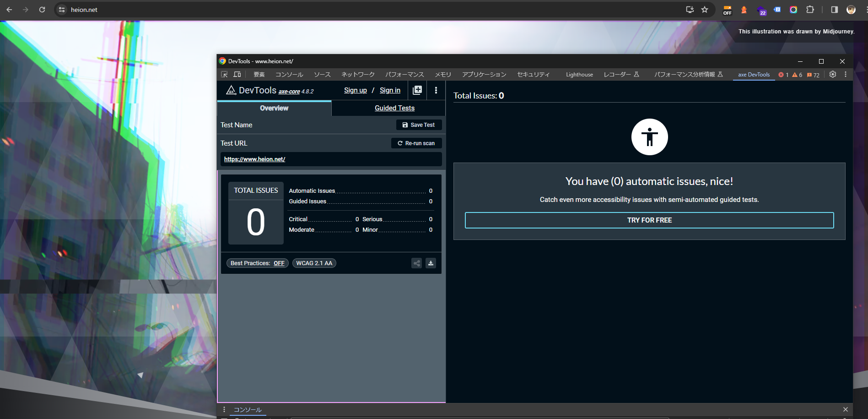The image size is (868, 419).
Task: Open DevTools settings gear
Action: coord(833,74)
